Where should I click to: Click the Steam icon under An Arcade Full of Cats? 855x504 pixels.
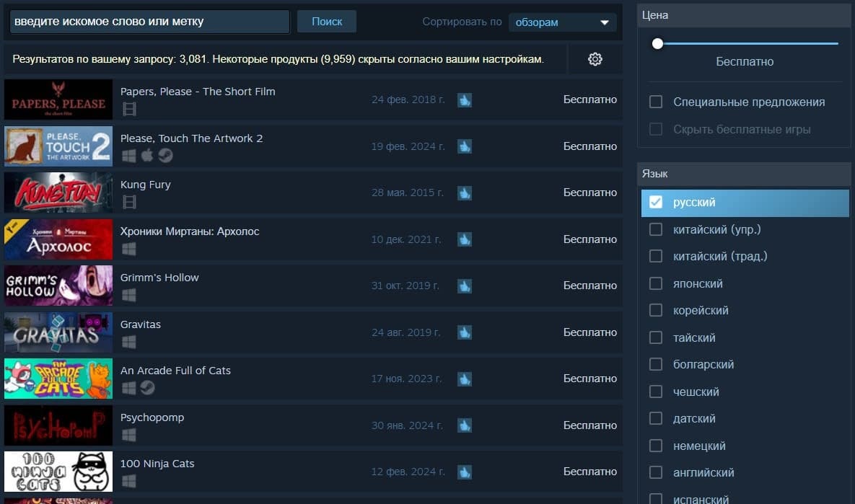click(x=147, y=388)
